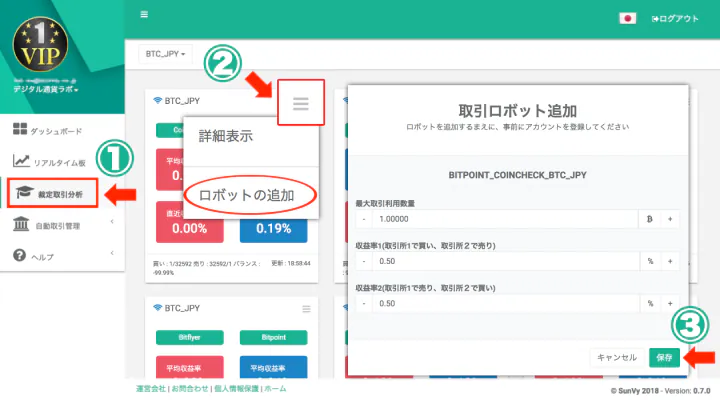The width and height of the screenshot is (720, 400).
Task: Choose ロボットの追加 from card menu
Action: [246, 195]
